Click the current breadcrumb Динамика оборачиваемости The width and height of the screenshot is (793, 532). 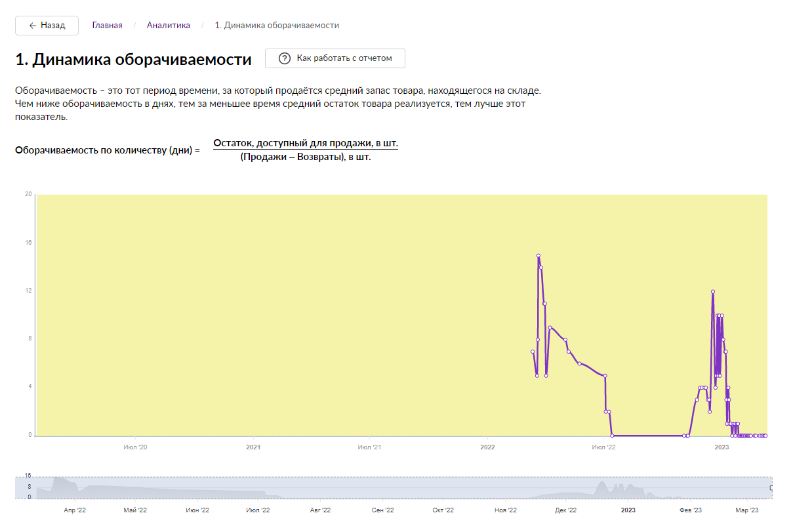click(x=277, y=26)
